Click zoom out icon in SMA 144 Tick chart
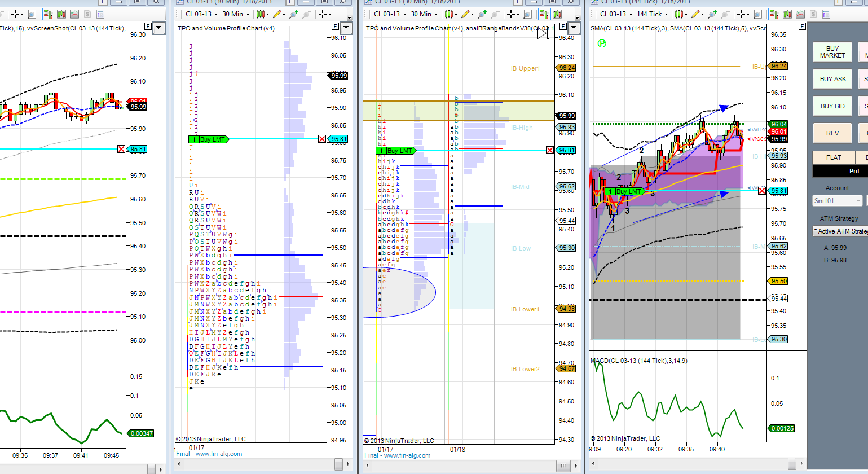 (x=725, y=14)
